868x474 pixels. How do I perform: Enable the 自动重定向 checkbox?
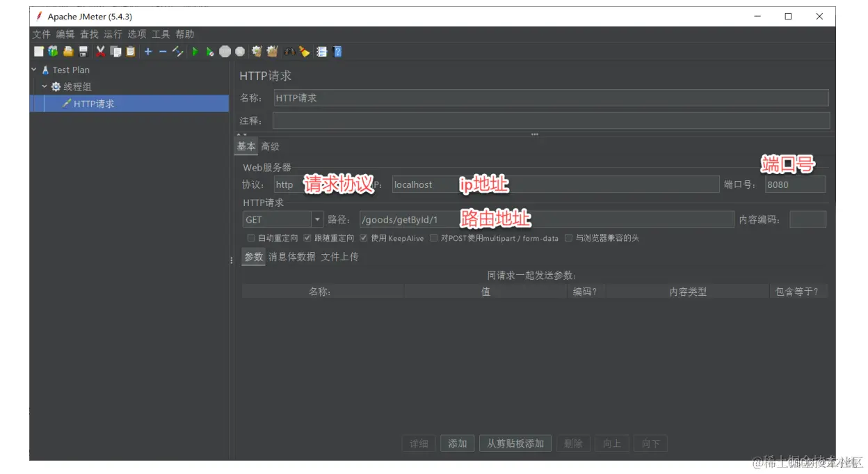pos(251,238)
